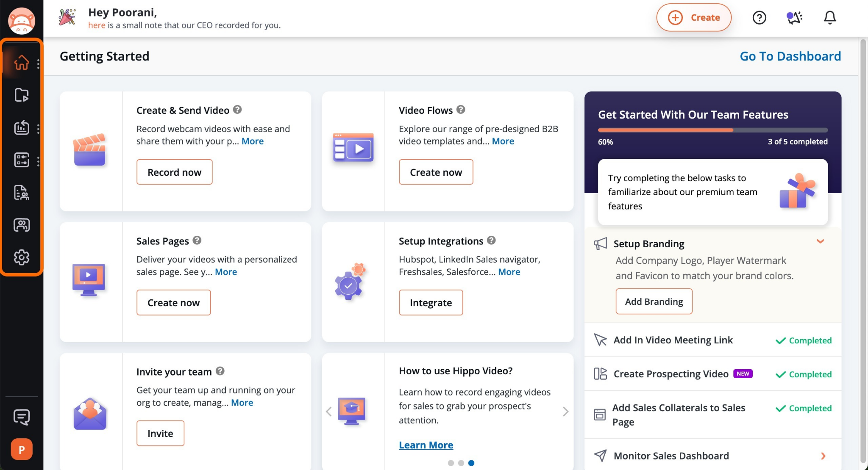This screenshot has height=470, width=868.
Task: Click Create now on Sales Pages card
Action: 173,302
